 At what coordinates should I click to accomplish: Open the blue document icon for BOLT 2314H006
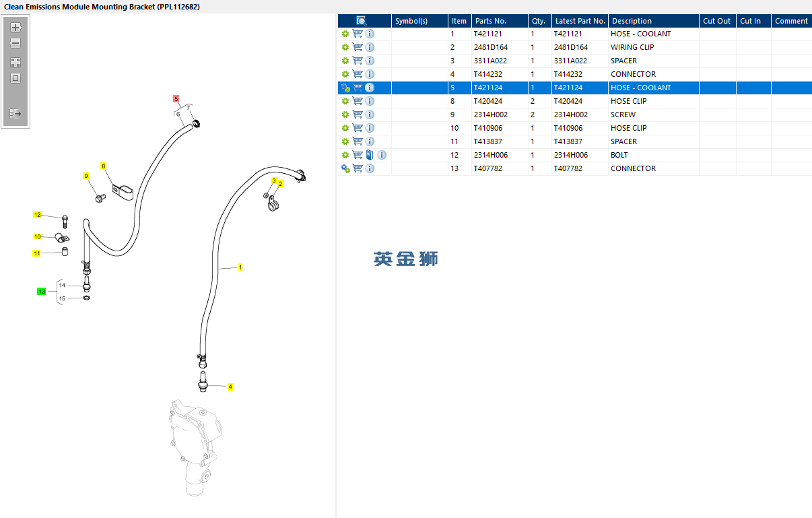pos(370,155)
